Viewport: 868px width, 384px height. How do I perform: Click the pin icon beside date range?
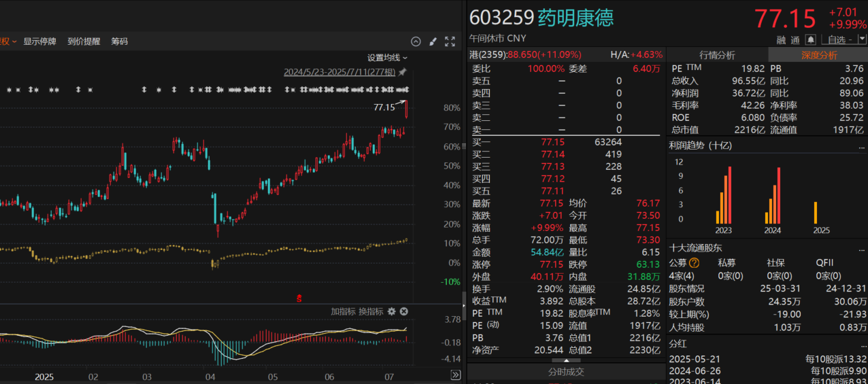tap(403, 72)
